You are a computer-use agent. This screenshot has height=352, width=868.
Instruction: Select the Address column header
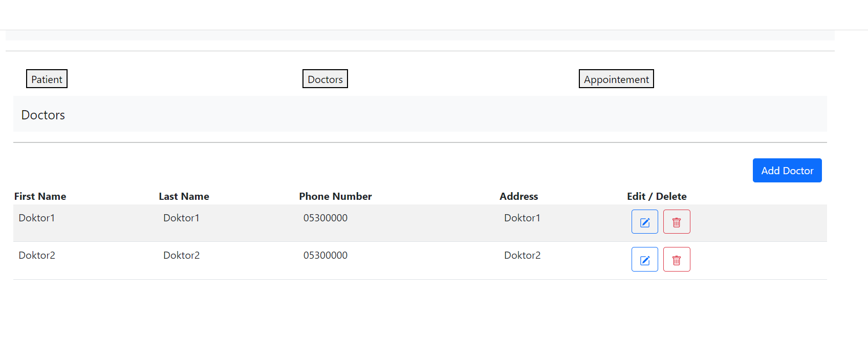(518, 196)
